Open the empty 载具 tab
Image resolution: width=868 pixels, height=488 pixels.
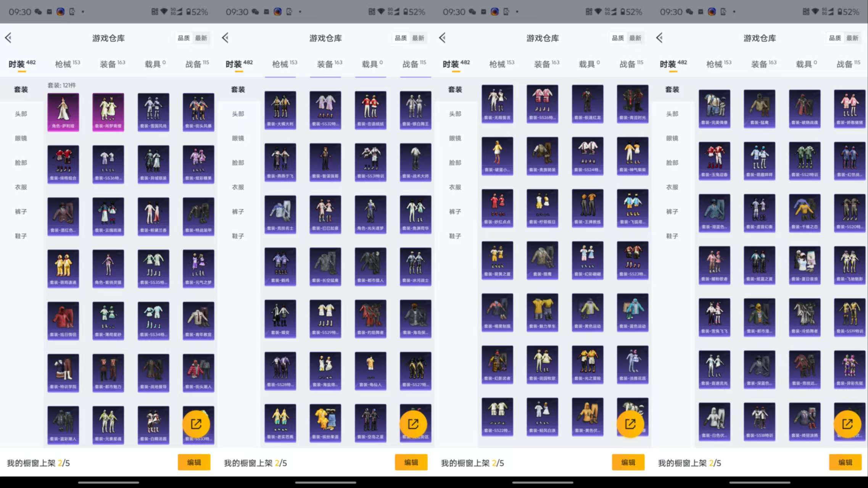(x=152, y=63)
